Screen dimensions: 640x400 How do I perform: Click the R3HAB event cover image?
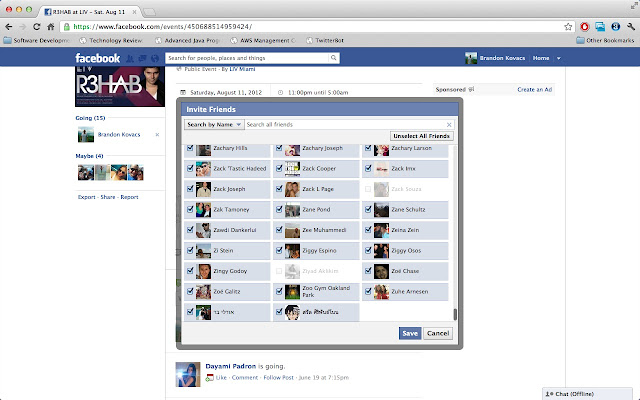(120, 87)
